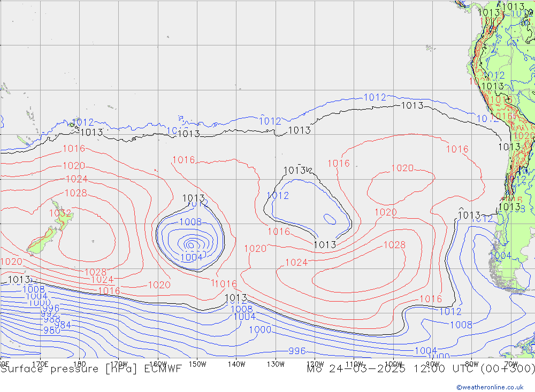Click the blue 1008 label inside the closed low
The image size is (535, 392).
click(x=190, y=222)
